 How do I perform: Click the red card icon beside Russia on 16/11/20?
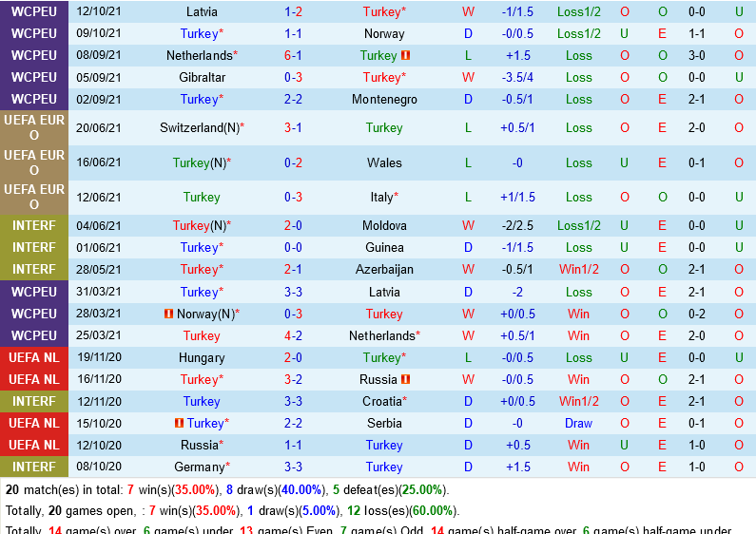pyautogui.click(x=405, y=379)
